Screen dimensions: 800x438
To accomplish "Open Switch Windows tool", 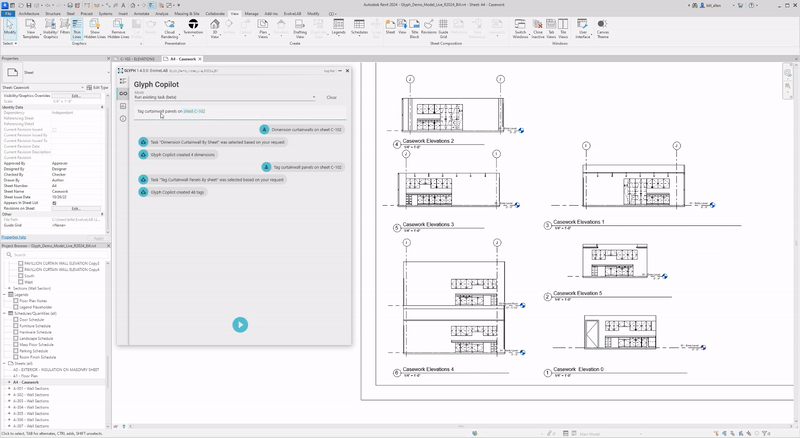I will point(520,29).
